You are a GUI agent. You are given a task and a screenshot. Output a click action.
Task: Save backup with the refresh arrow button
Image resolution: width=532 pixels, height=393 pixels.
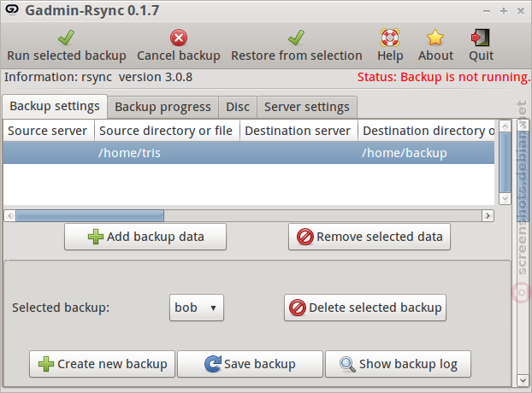(250, 364)
